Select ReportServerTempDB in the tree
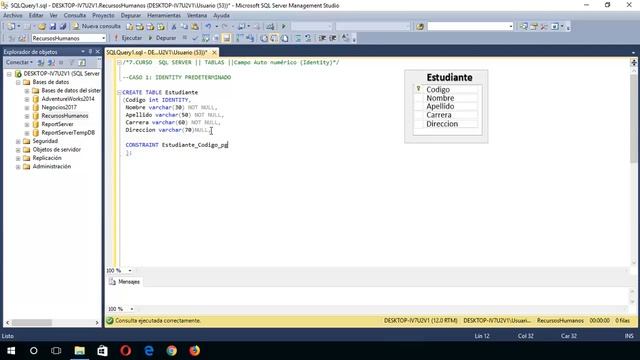 (68, 133)
